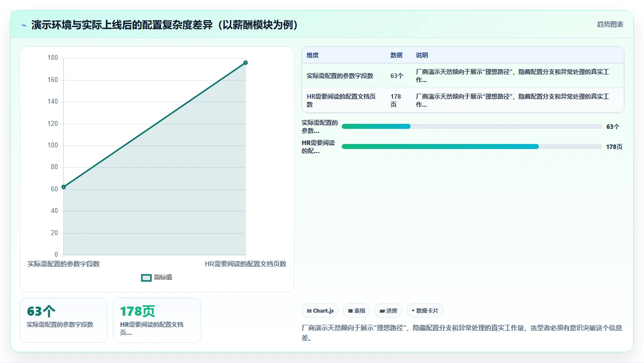Click the main title 演示环境与实际上线后的配置复杂度差异

click(x=166, y=25)
